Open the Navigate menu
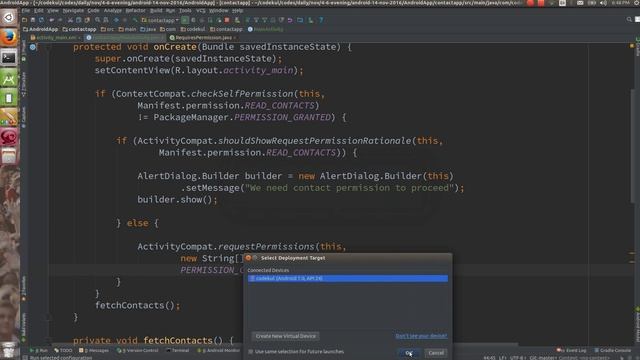Viewport: 640px width, 360px height. 73,11
